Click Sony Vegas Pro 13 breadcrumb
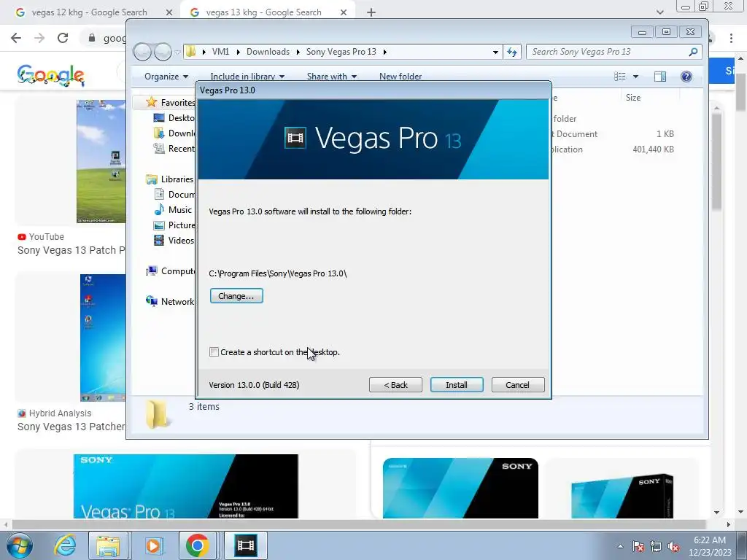 (x=341, y=52)
